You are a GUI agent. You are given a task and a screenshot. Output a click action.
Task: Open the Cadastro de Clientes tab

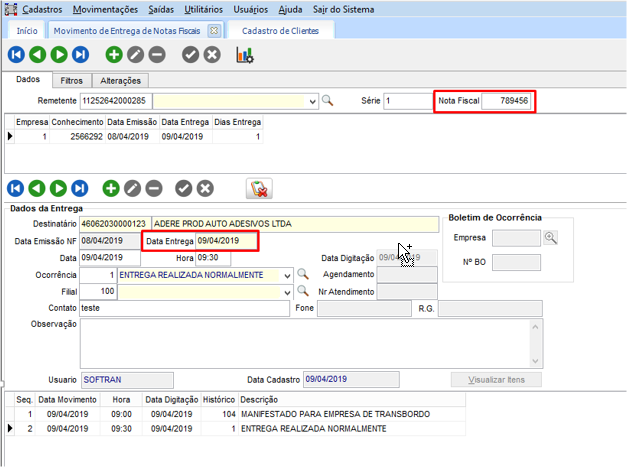280,31
